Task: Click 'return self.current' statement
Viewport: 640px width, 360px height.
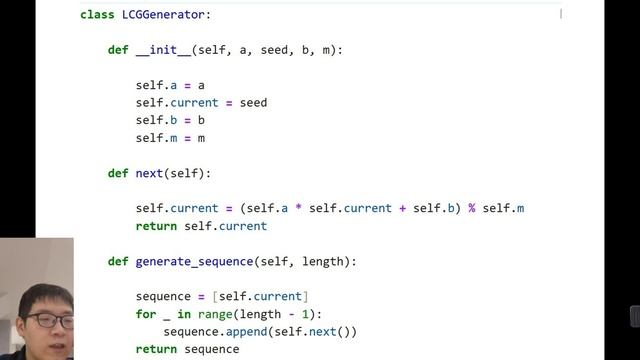Action: click(201, 226)
